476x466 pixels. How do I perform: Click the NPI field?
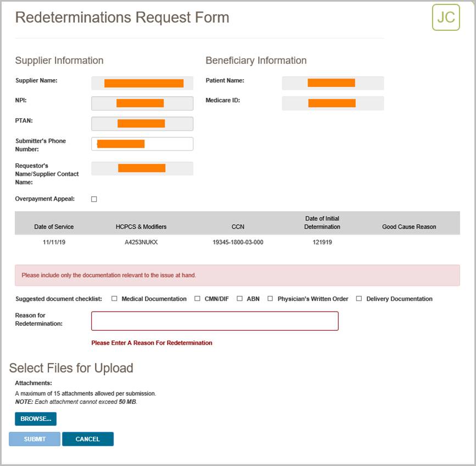coord(142,103)
